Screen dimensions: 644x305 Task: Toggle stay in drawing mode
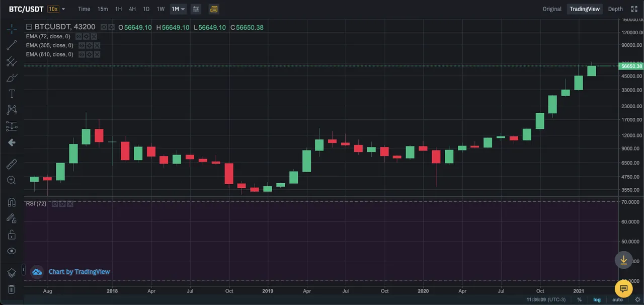pyautogui.click(x=12, y=218)
